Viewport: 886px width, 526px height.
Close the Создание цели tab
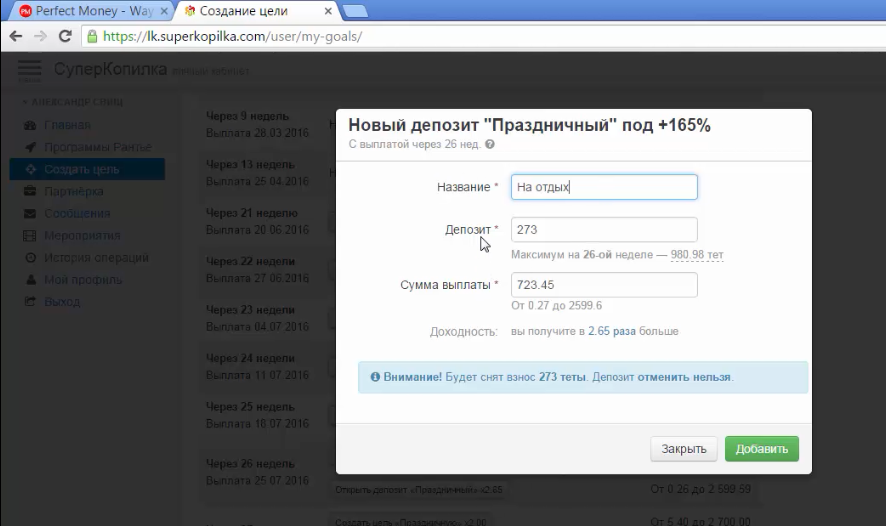(328, 11)
